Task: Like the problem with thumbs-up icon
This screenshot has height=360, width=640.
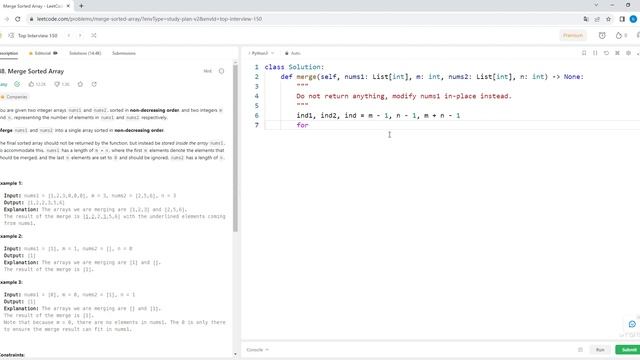Action: coord(31,84)
